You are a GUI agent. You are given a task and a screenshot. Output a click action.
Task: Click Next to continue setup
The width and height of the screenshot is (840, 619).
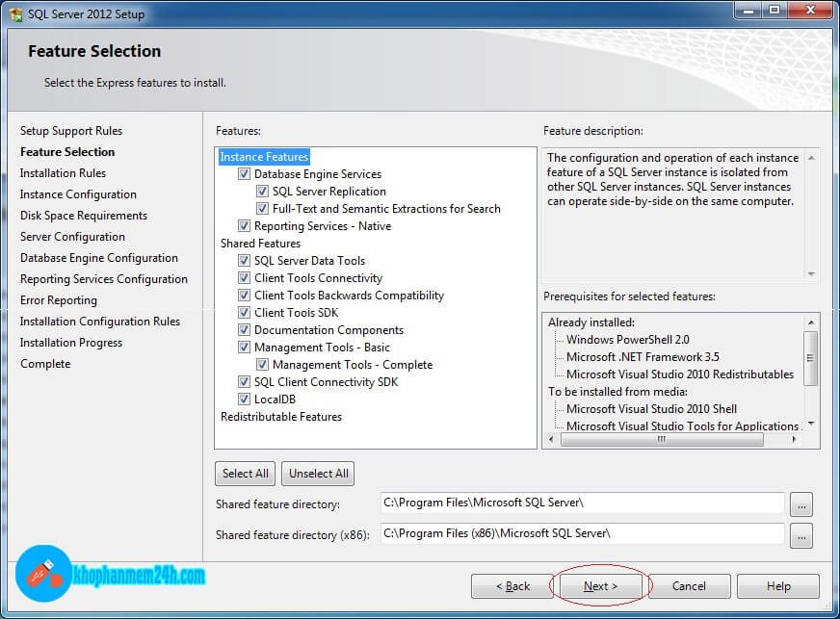click(x=600, y=586)
